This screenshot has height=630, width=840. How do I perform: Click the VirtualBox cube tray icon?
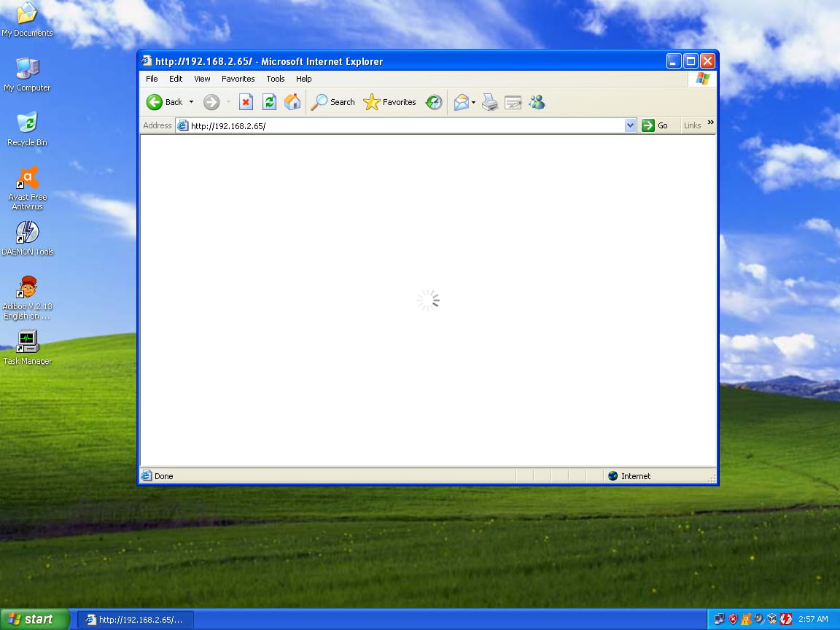click(772, 619)
